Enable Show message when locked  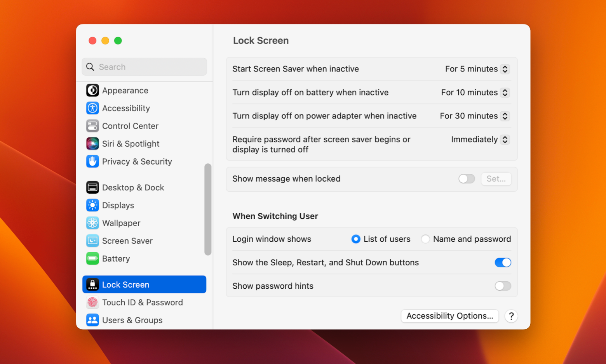click(466, 179)
